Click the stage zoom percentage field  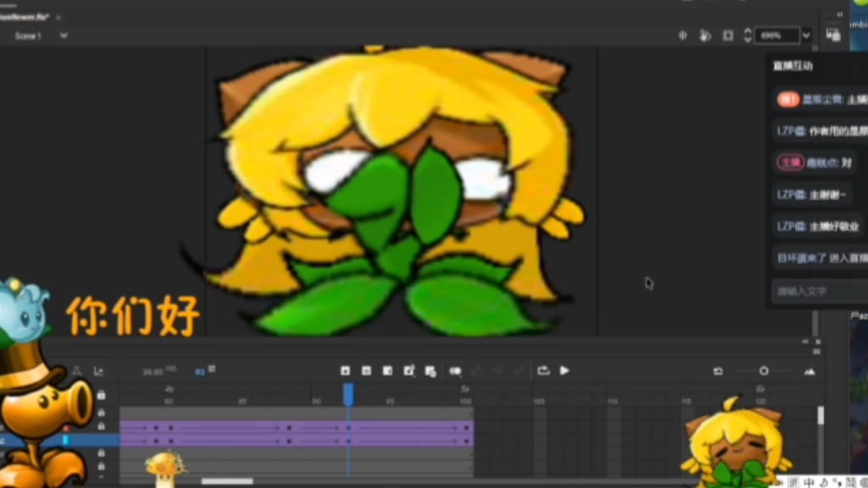pyautogui.click(x=777, y=36)
